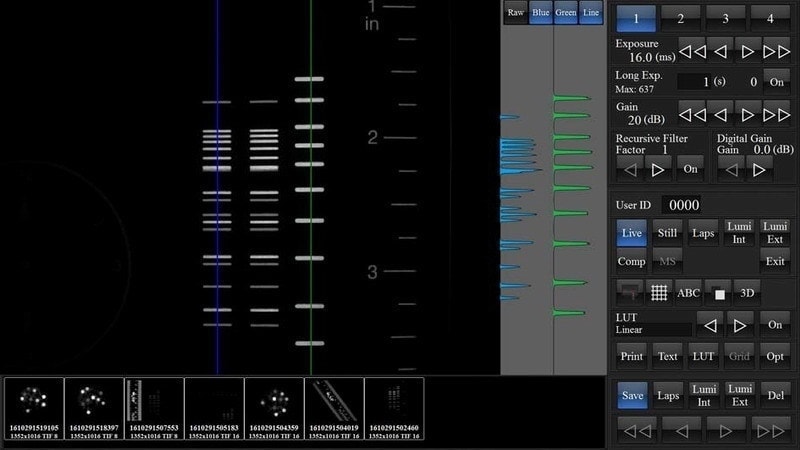The height and width of the screenshot is (450, 800).
Task: Switch LUT to previous option
Action: [x=708, y=326]
